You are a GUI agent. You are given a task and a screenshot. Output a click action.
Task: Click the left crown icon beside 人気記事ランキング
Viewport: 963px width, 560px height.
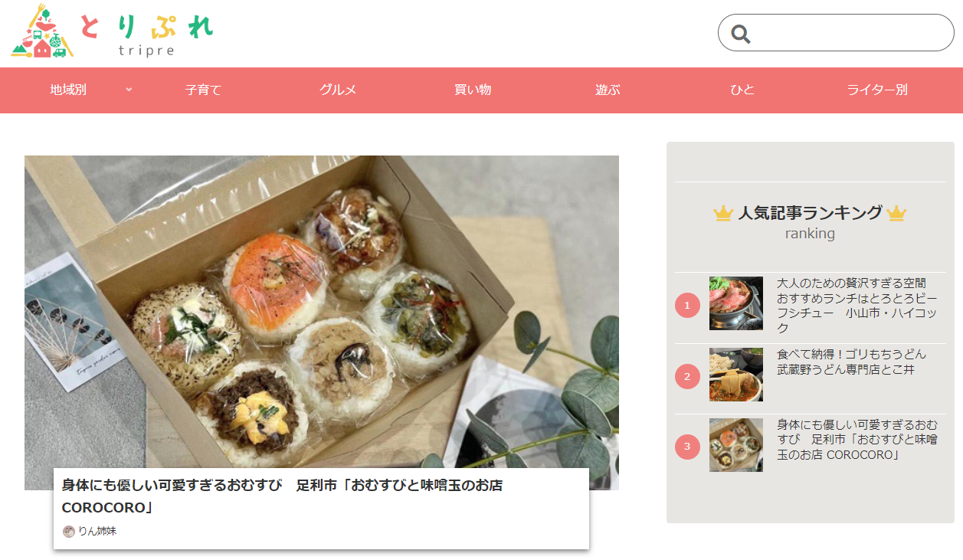click(723, 213)
